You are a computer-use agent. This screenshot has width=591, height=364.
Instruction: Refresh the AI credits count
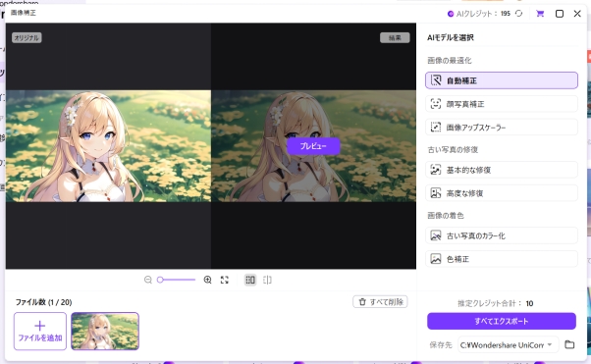[x=519, y=14]
